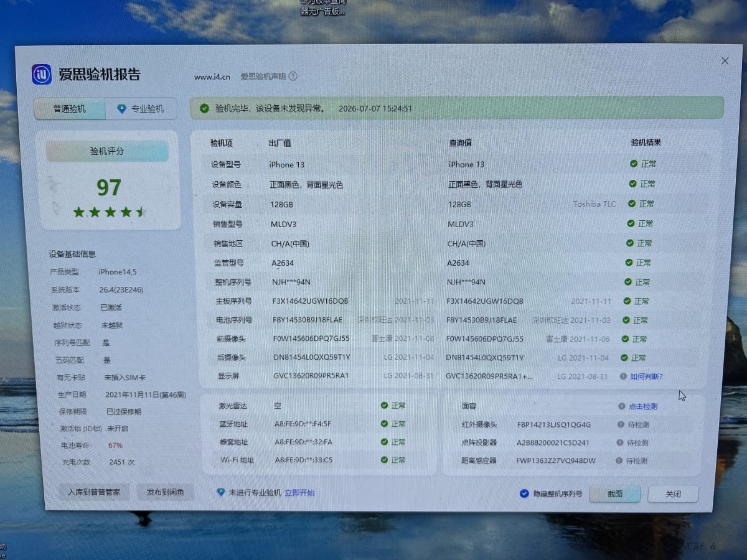The width and height of the screenshot is (747, 560).
Task: Click front camera serial F0W145606DPQ7GJ55 in 出厂值
Action: pos(311,339)
